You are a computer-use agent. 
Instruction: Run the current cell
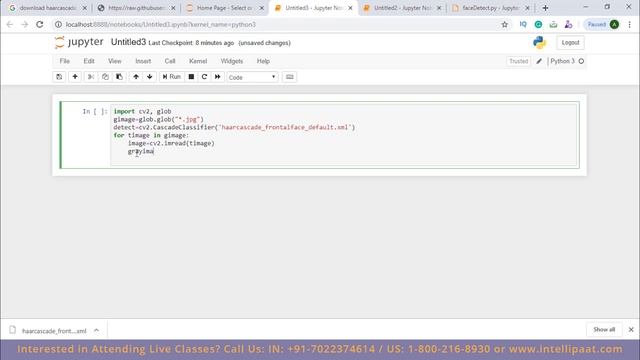[x=171, y=77]
